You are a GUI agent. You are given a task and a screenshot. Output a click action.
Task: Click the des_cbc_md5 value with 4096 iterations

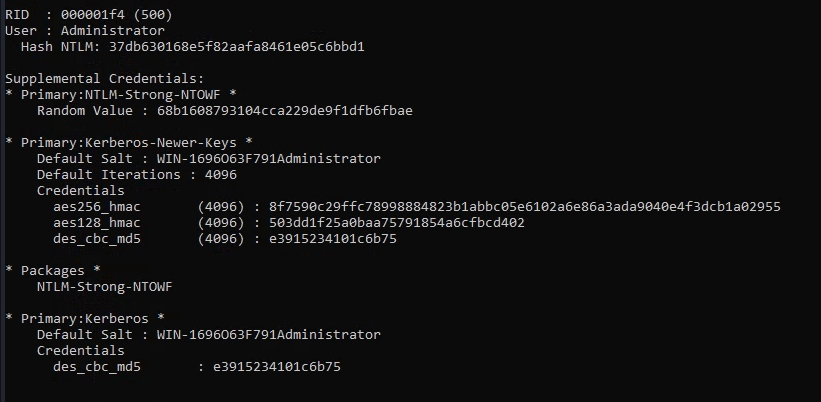(x=333, y=239)
